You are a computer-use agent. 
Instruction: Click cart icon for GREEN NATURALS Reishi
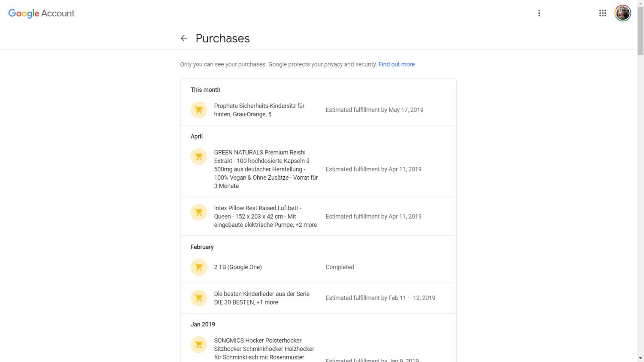click(199, 157)
